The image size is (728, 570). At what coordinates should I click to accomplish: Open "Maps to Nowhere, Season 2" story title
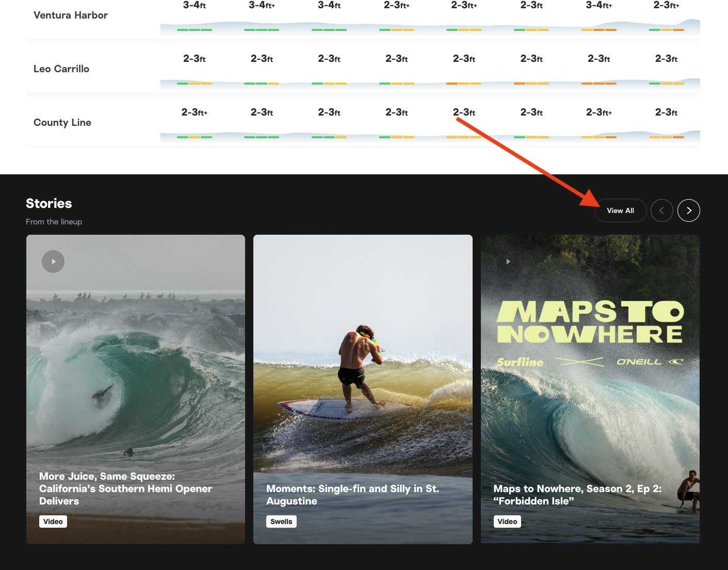click(x=577, y=495)
